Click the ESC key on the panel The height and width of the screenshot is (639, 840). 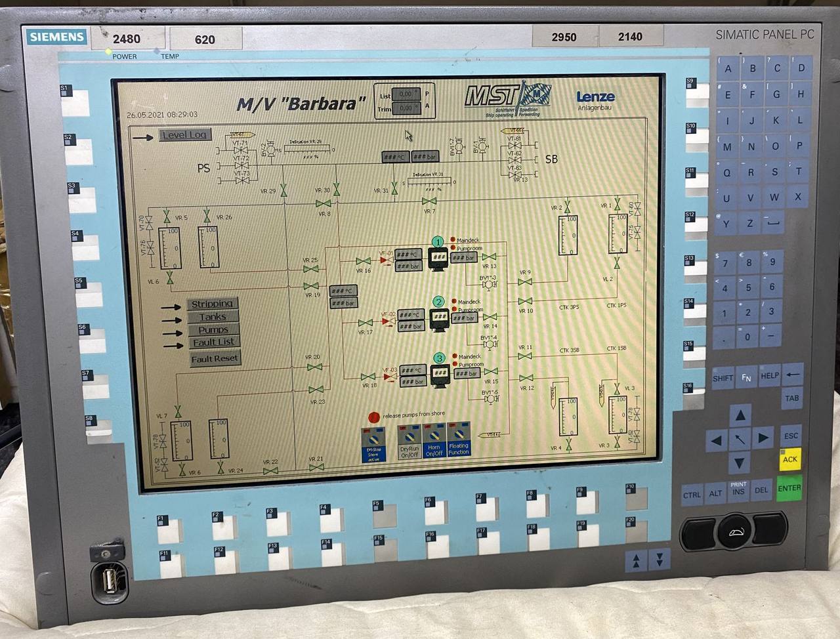[791, 436]
